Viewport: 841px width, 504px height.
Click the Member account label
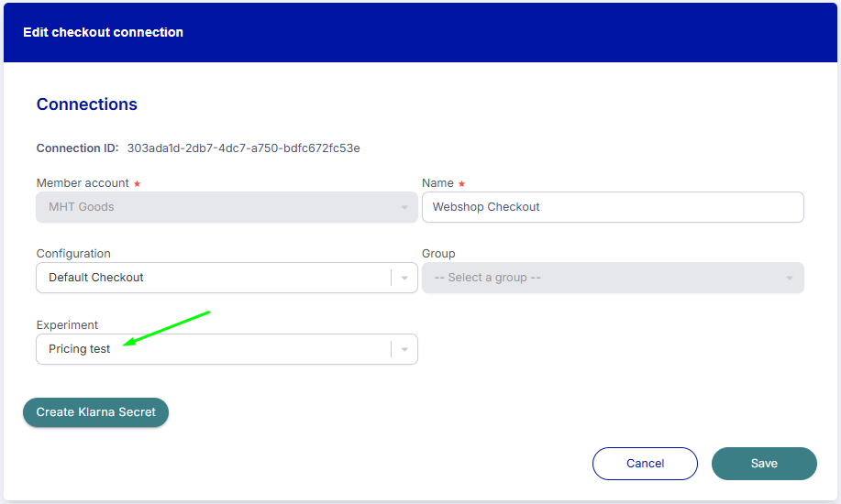(83, 183)
